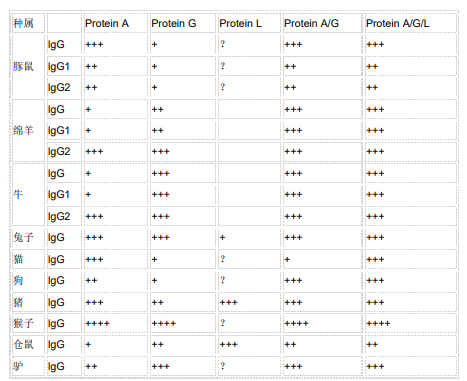Click the rabbit IgG Protein L + cell
The width and height of the screenshot is (467, 381).
[249, 237]
